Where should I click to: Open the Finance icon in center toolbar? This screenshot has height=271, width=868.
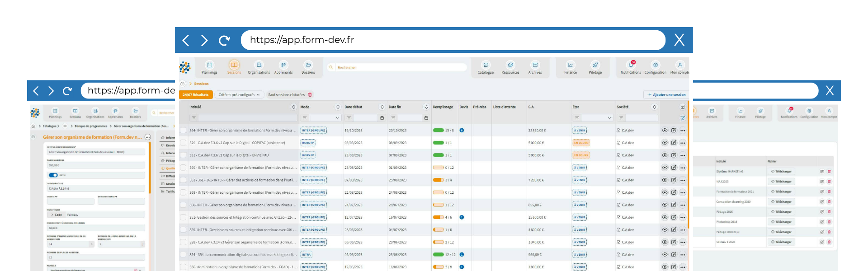[571, 67]
